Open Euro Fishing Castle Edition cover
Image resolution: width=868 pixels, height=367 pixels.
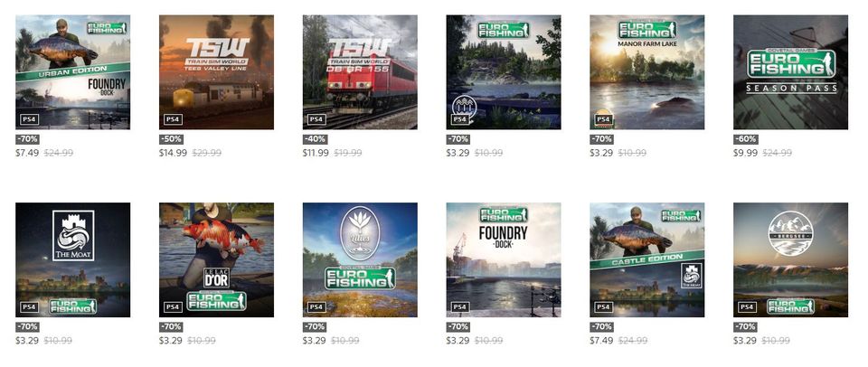(x=647, y=259)
